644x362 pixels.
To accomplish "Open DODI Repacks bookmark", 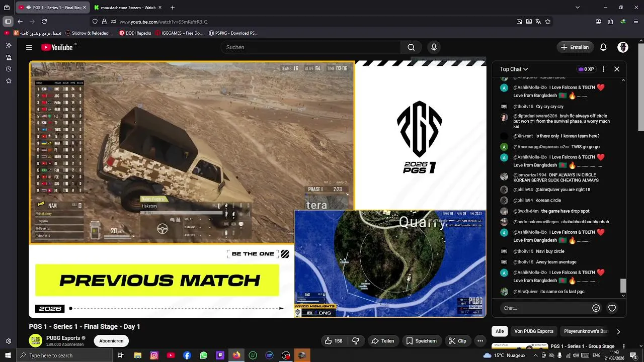I will tap(135, 33).
